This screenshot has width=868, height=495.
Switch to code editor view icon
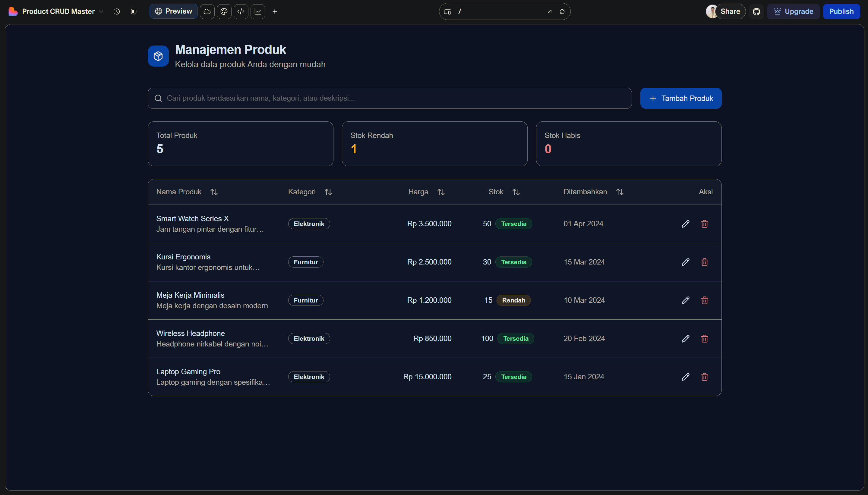click(241, 11)
